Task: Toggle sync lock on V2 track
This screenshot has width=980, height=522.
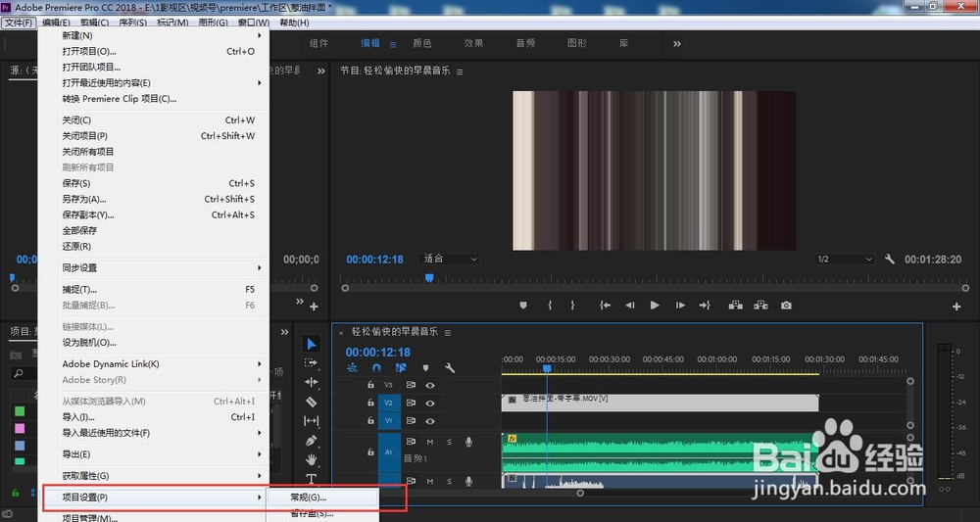Action: click(411, 403)
